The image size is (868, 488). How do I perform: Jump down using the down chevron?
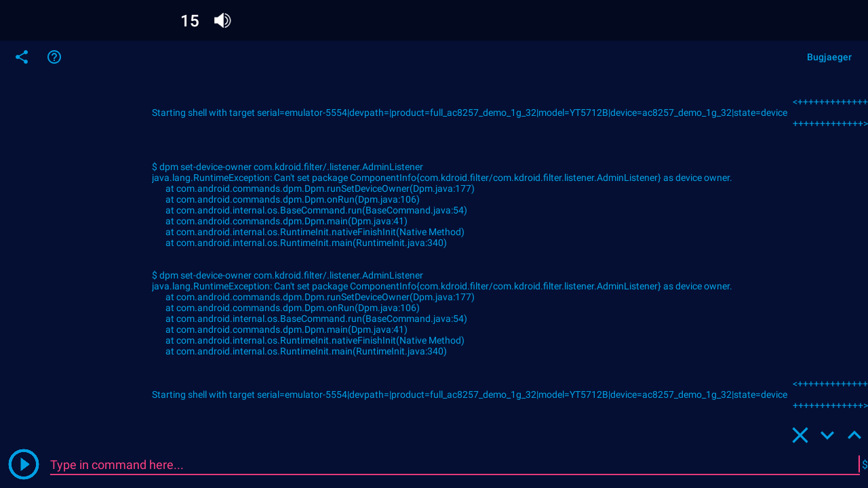point(827,435)
